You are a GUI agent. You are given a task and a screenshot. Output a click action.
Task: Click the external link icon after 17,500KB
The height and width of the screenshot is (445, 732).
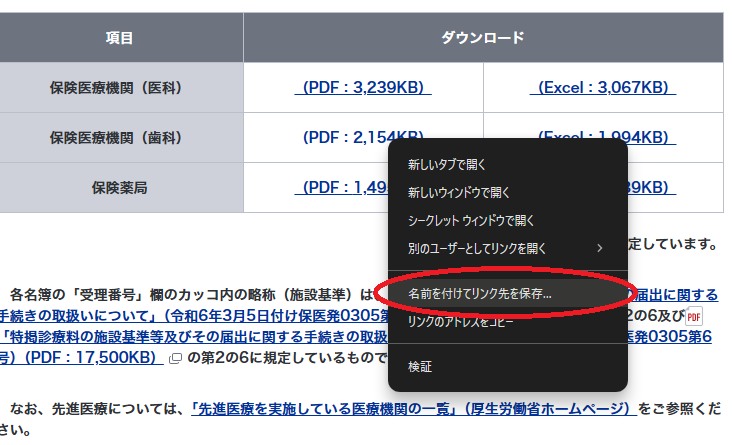pos(175,358)
